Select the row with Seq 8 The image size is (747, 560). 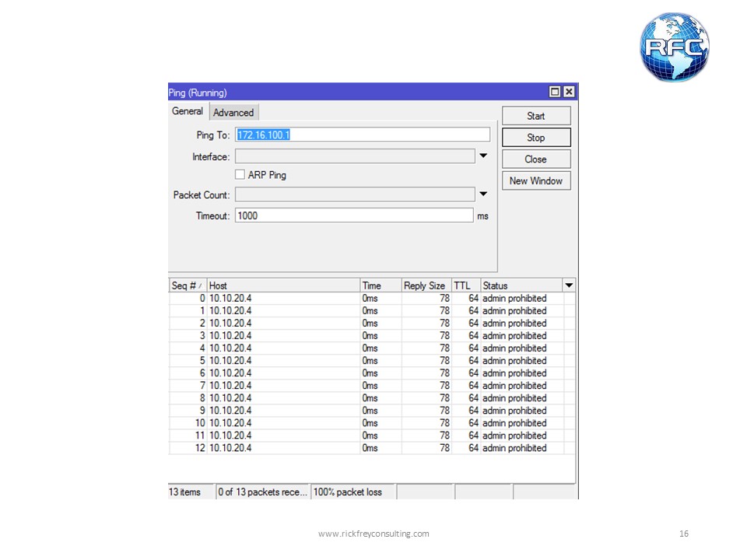click(x=372, y=398)
